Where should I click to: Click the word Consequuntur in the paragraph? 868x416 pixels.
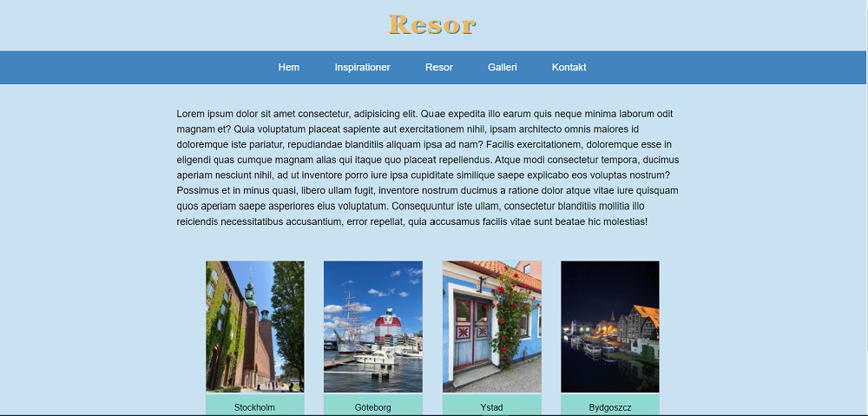click(419, 207)
